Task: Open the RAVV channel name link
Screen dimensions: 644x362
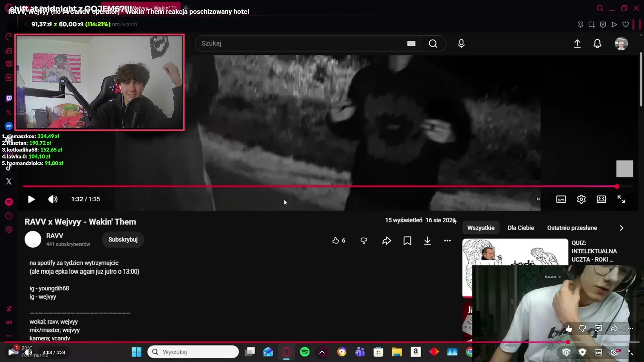Action: coord(55,236)
